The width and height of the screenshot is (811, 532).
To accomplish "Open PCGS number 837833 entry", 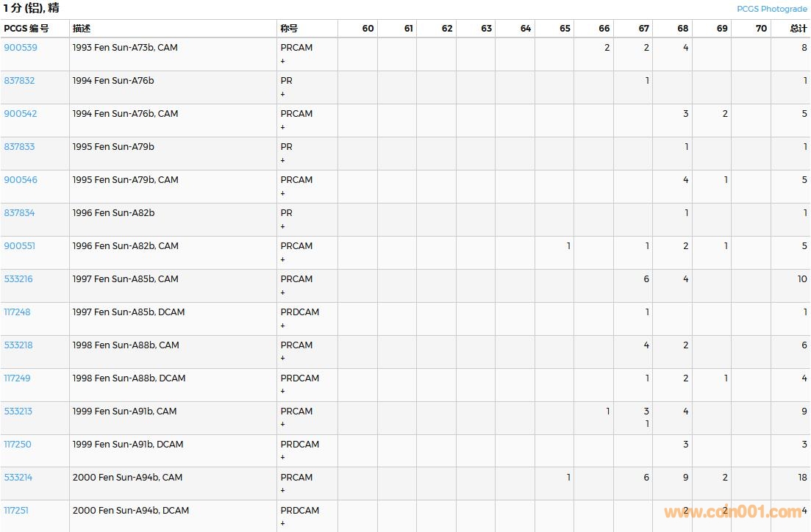I will point(20,147).
